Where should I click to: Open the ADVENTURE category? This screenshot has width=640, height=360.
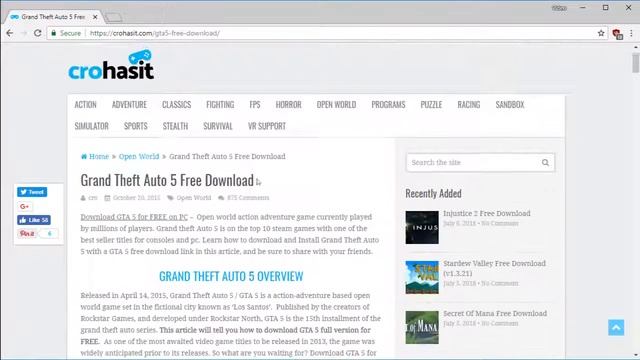tap(129, 104)
